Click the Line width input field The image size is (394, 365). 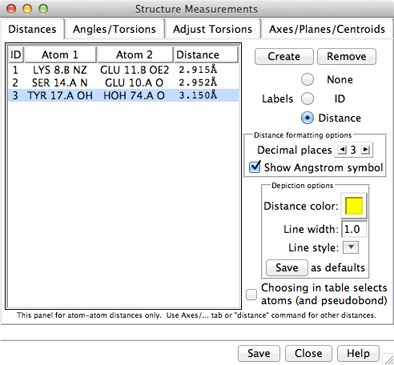click(354, 229)
